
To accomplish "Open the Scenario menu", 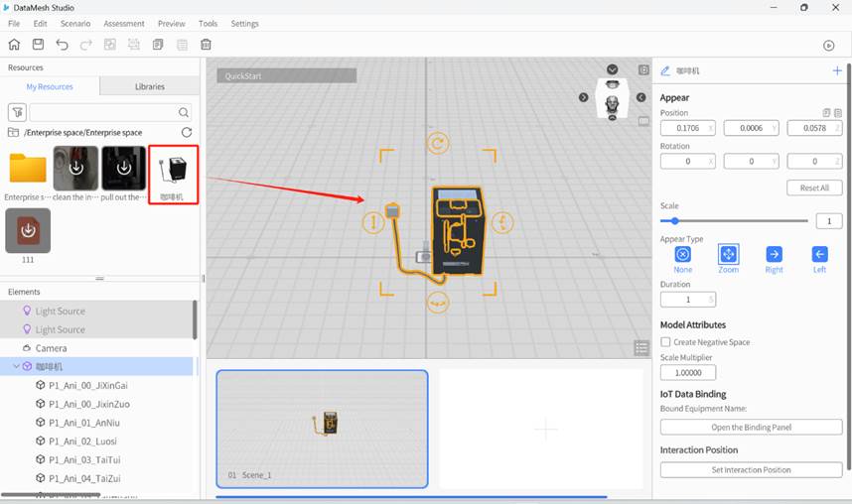I will (73, 24).
